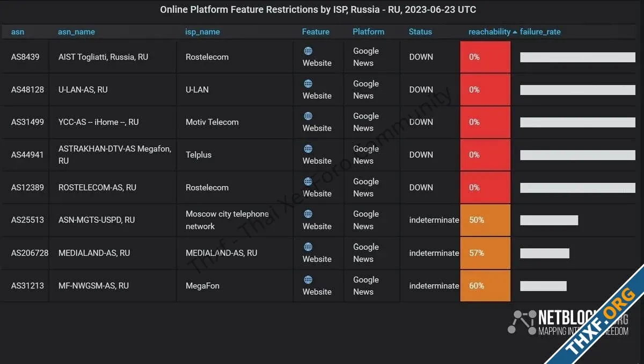This screenshot has width=644, height=364.
Task: Sort by failure_rate column header
Action: click(540, 32)
